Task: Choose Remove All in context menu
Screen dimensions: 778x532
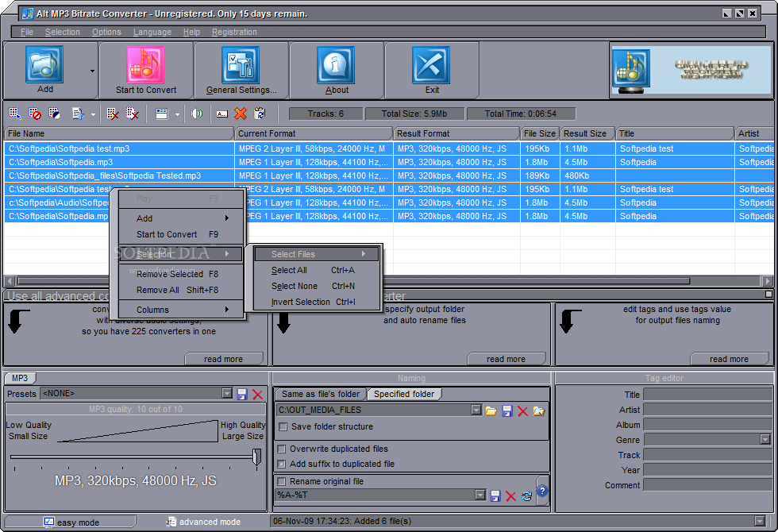Action: tap(181, 290)
